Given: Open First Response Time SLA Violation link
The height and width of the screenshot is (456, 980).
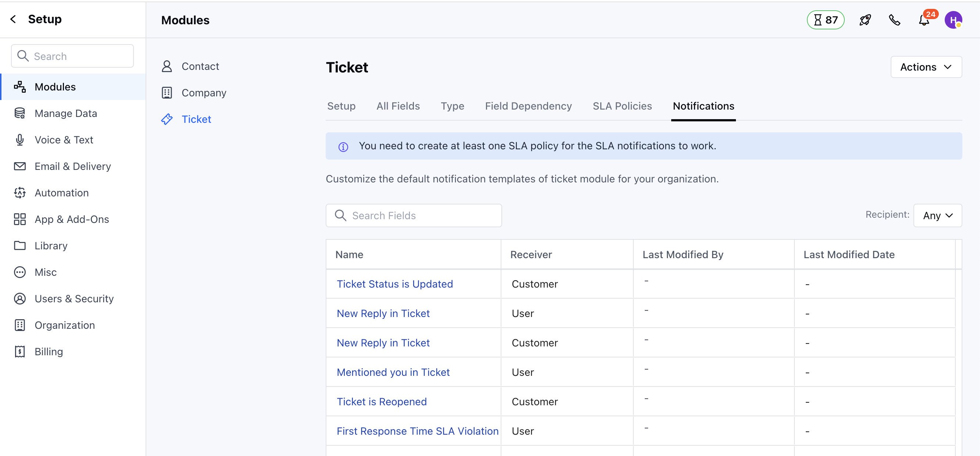Looking at the screenshot, I should point(417,431).
